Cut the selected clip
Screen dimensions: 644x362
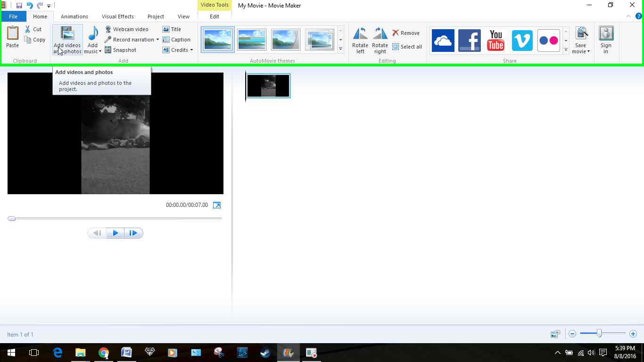(x=33, y=29)
